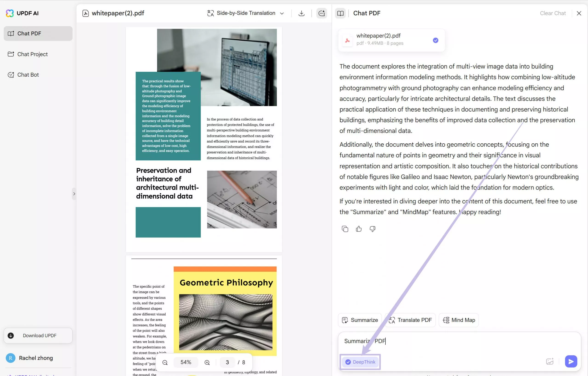The image size is (588, 376).
Task: Click the zoom in magnifier icon
Action: 207,362
